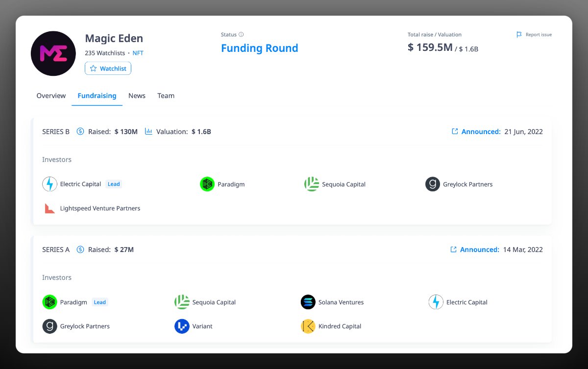The height and width of the screenshot is (369, 588).
Task: Go to the Team tab
Action: [166, 95]
